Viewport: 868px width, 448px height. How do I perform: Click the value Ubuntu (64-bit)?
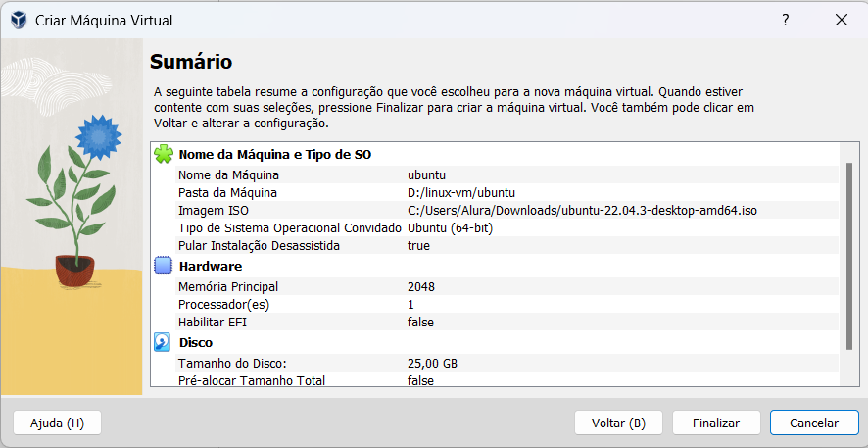tap(450, 228)
